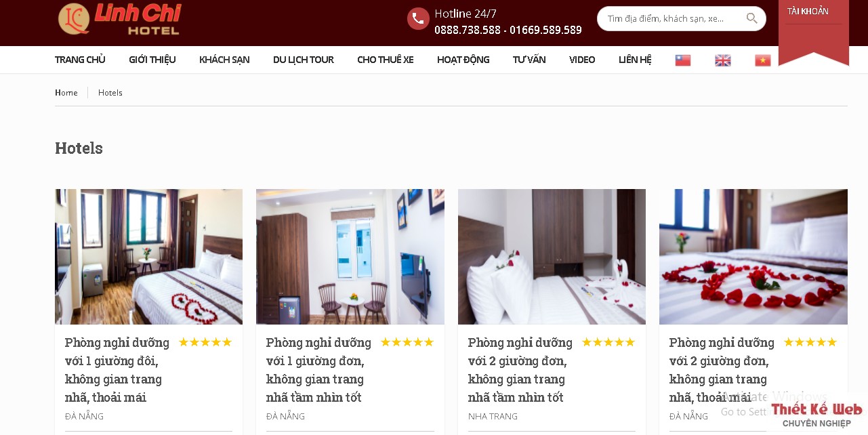868x435 pixels.
Task: Click the red hotline phone icon
Action: click(418, 19)
